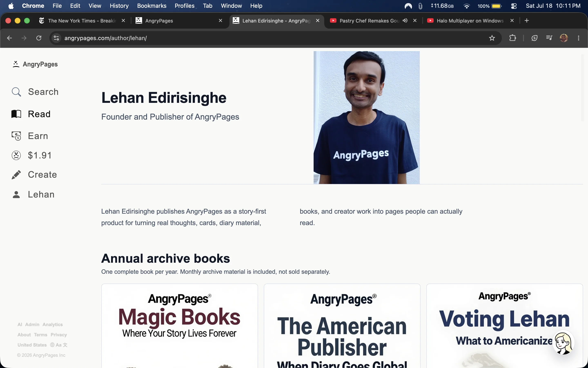Click the Earn money icon in sidebar
The width and height of the screenshot is (588, 368).
pyautogui.click(x=16, y=136)
